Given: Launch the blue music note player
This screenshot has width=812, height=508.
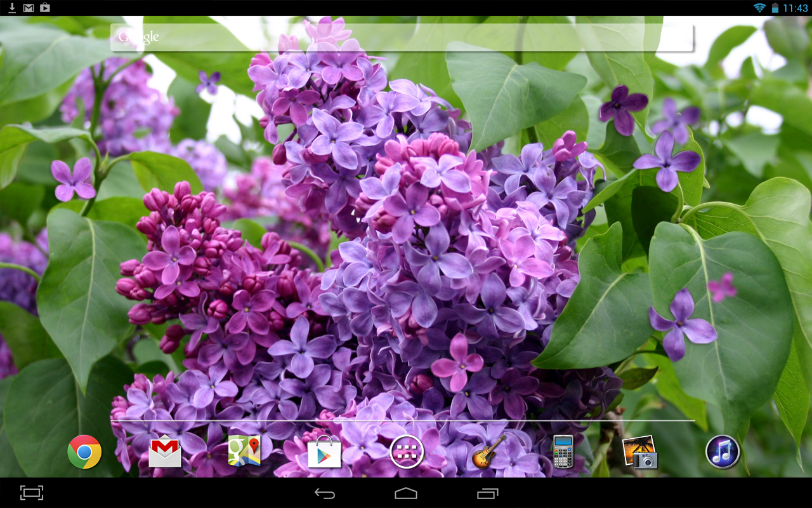Looking at the screenshot, I should click(x=723, y=451).
